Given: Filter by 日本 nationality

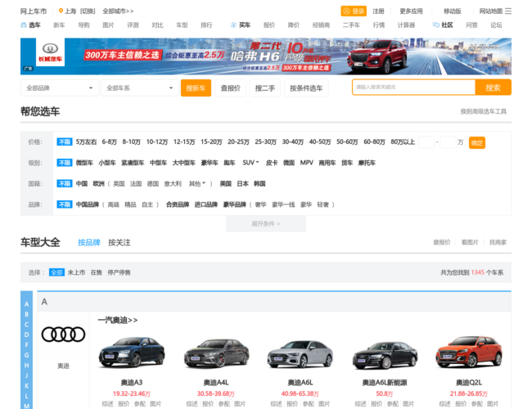Looking at the screenshot, I should (242, 184).
